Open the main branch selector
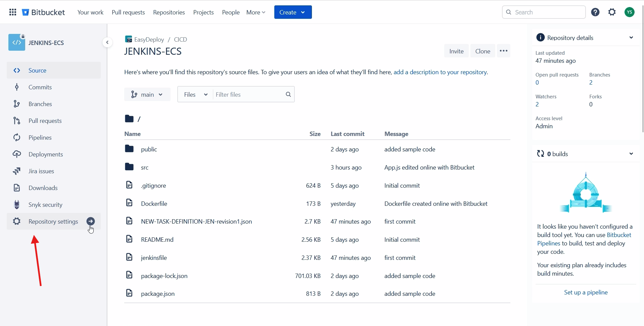This screenshot has height=326, width=644. coord(147,94)
